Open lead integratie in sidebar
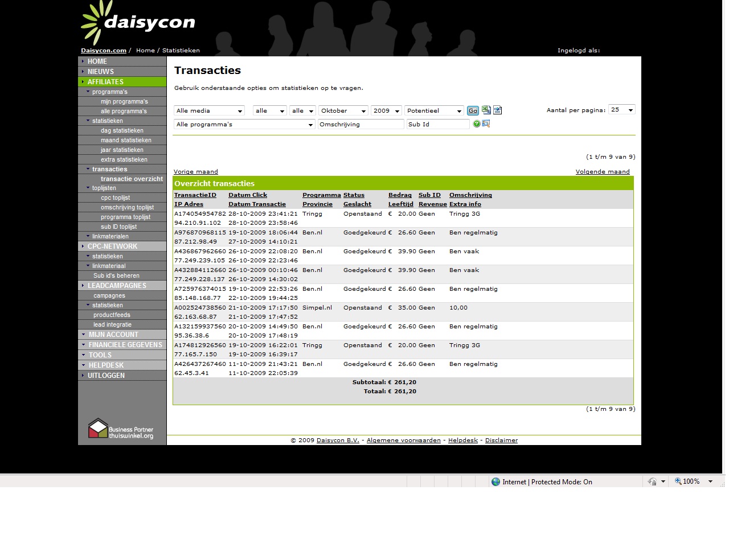 (x=112, y=325)
